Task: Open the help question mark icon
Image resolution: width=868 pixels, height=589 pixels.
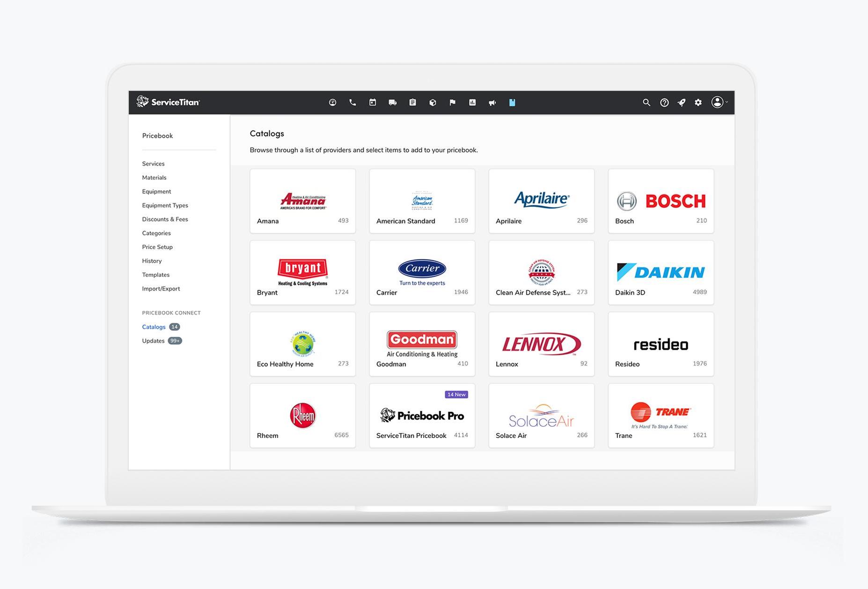Action: point(664,102)
